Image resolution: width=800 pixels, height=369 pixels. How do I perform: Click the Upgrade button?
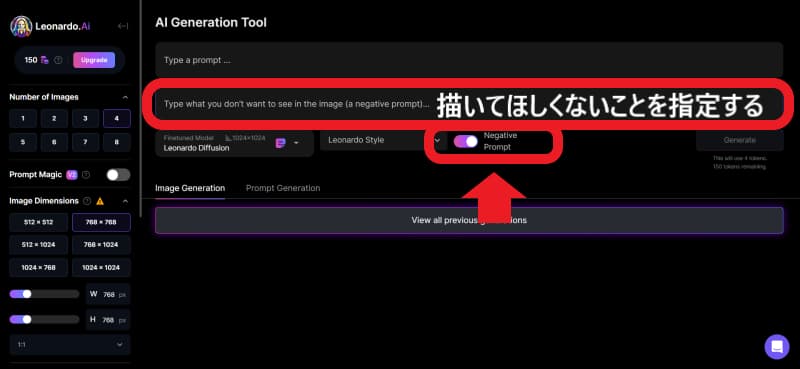[x=94, y=60]
